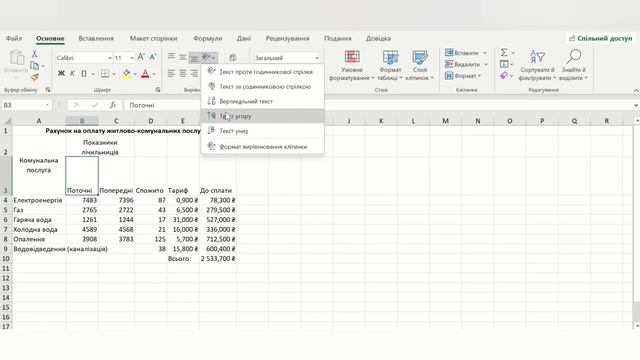The image size is (640, 360).
Task: Click the Вставити cells insert icon
Action: [449, 53]
